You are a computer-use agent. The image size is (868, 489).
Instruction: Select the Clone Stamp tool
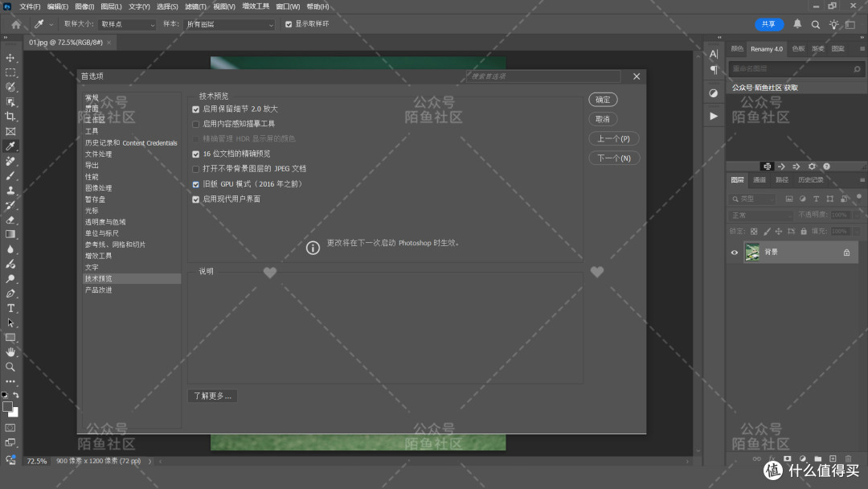(x=10, y=191)
